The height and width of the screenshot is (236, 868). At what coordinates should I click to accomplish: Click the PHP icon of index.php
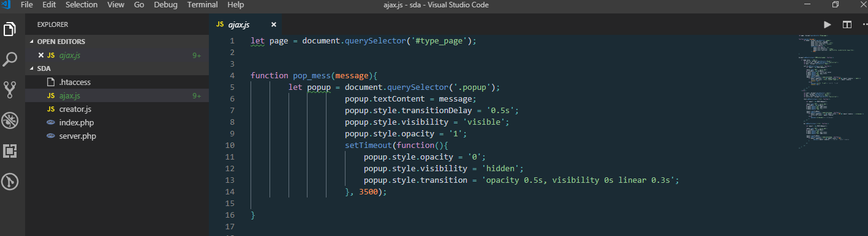coord(51,123)
